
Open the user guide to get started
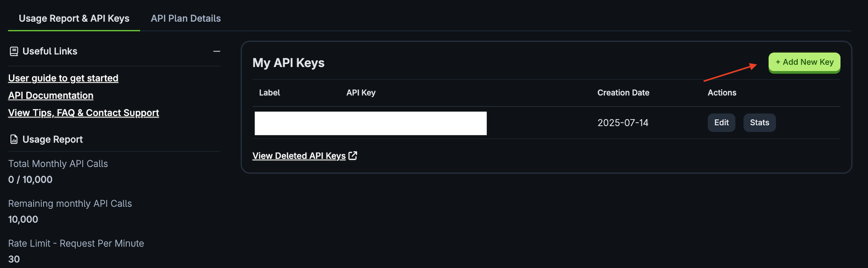click(63, 78)
